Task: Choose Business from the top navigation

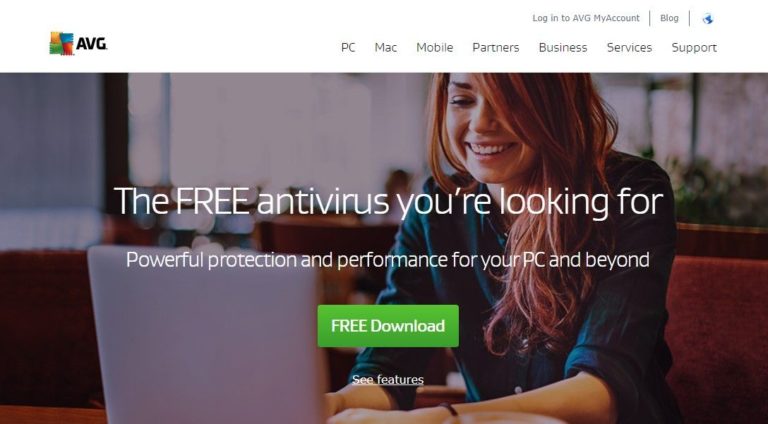Action: coord(563,47)
